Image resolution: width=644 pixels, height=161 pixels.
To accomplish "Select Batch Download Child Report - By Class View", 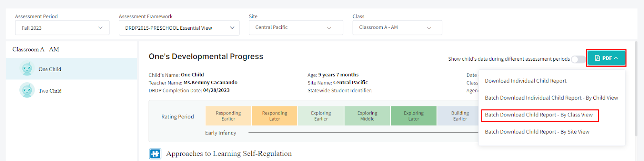I will [539, 115].
